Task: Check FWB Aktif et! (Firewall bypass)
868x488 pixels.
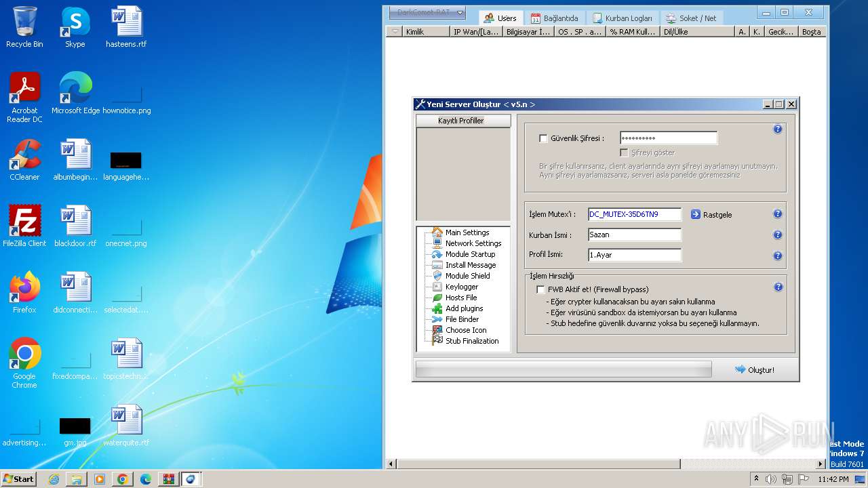Action: [x=540, y=289]
